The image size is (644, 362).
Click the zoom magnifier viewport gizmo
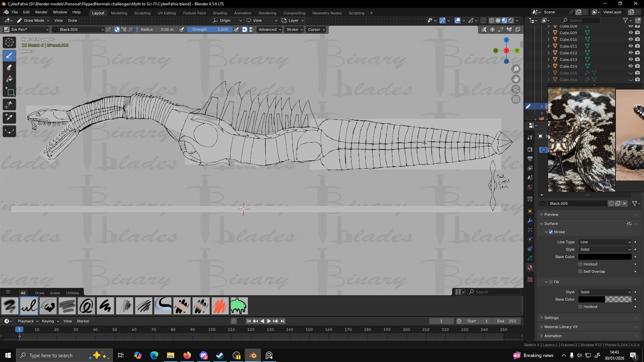click(516, 69)
